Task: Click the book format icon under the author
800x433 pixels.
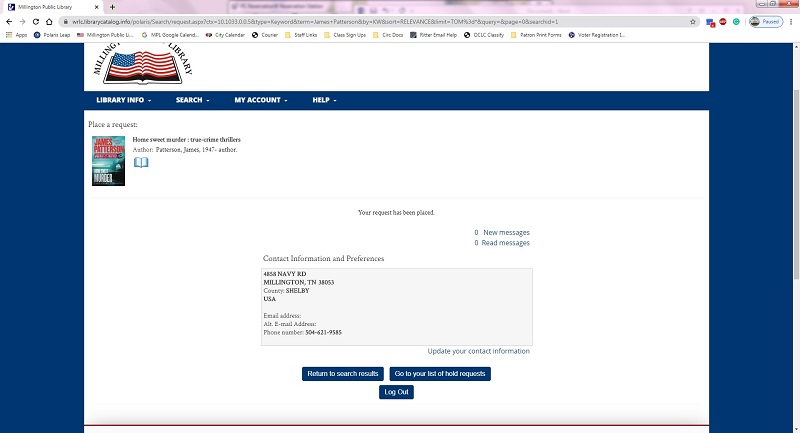Action: [x=141, y=162]
